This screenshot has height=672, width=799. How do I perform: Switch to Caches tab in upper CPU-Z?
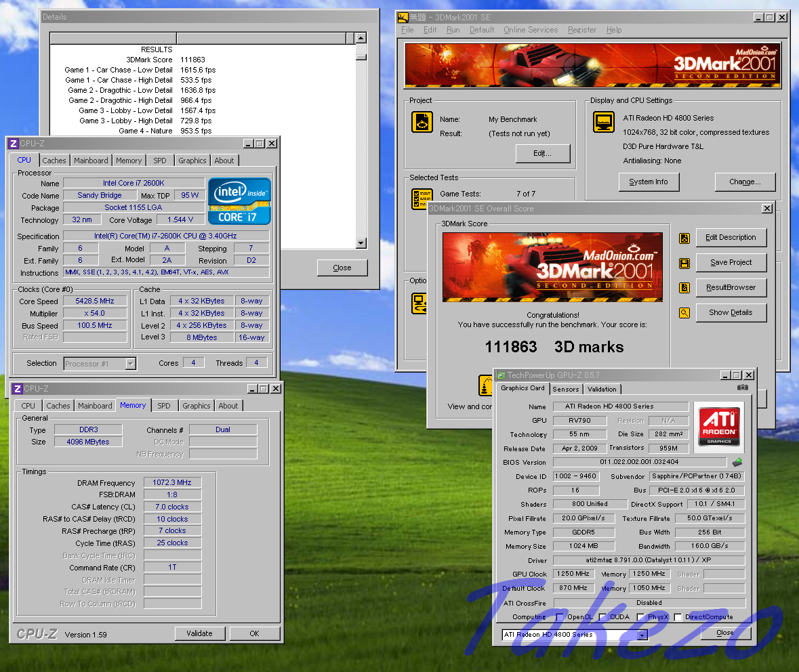click(x=54, y=161)
